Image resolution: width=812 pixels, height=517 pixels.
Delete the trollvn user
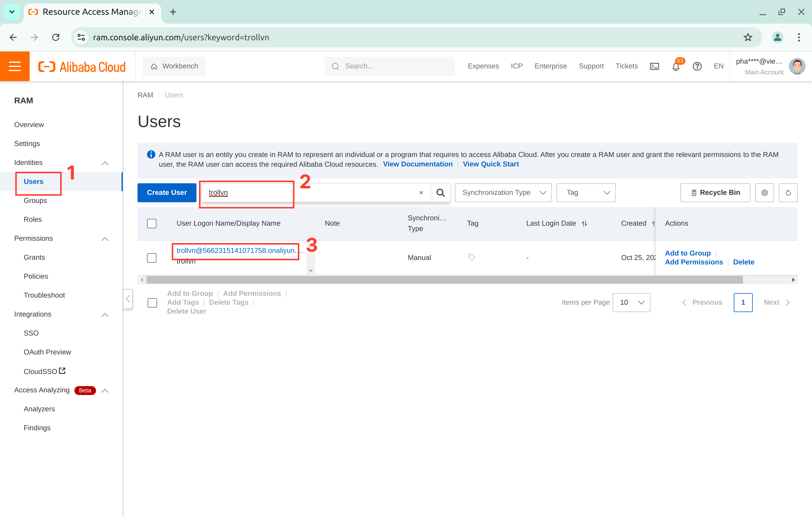coord(744,262)
